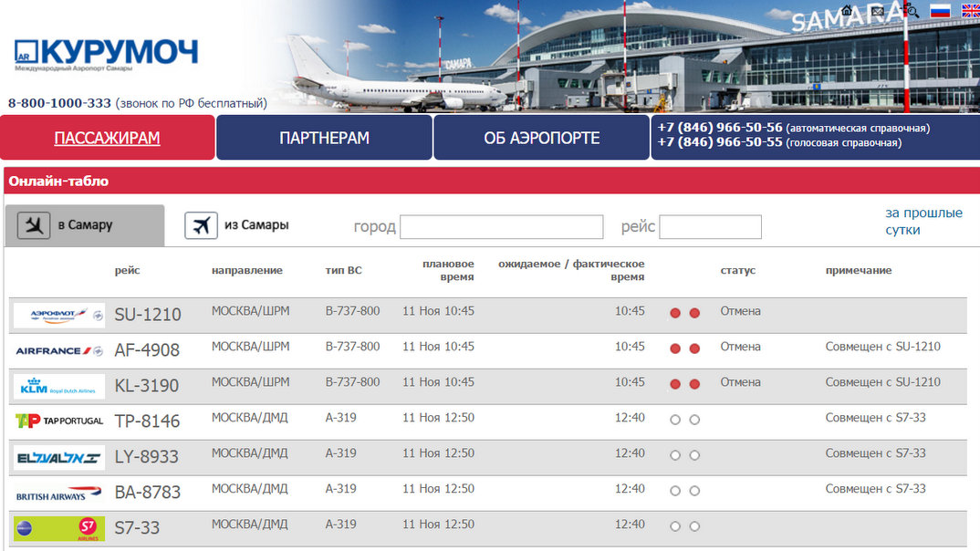The width and height of the screenshot is (980, 551).
Task: Click first red status dot for AF-4908
Action: [675, 348]
